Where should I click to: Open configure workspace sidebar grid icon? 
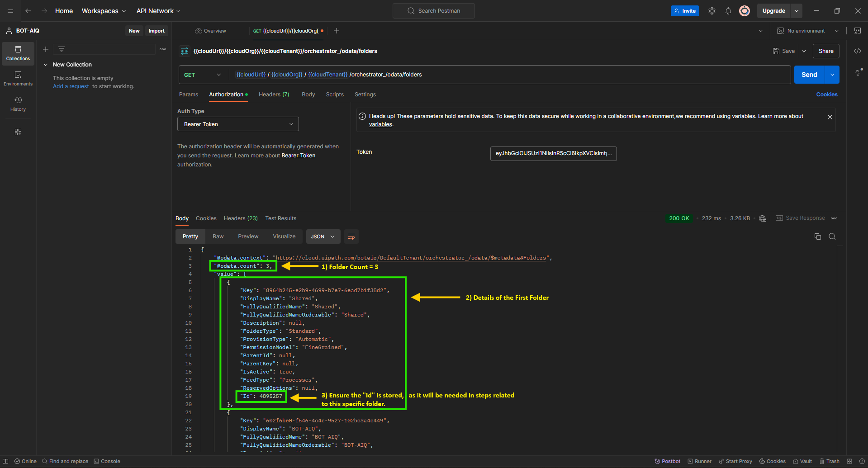[x=18, y=132]
